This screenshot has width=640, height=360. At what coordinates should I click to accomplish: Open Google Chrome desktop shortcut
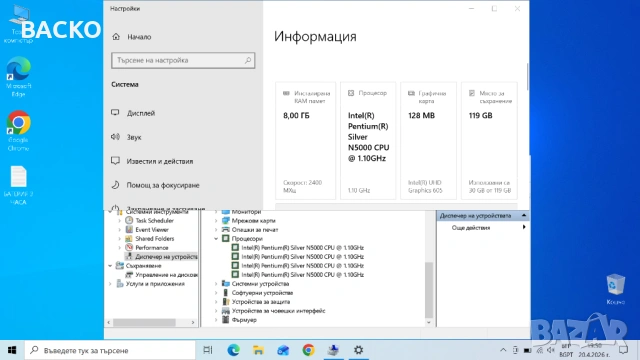[x=18, y=130]
